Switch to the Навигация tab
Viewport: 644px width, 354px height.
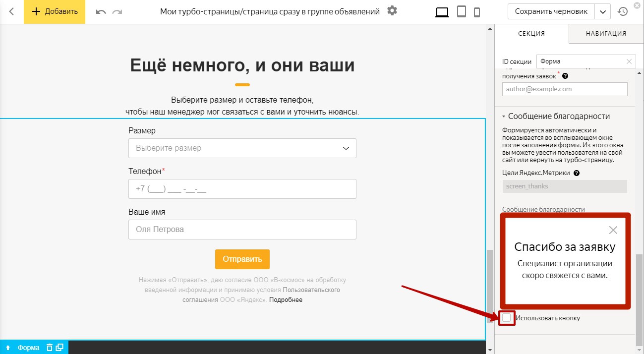tap(606, 34)
